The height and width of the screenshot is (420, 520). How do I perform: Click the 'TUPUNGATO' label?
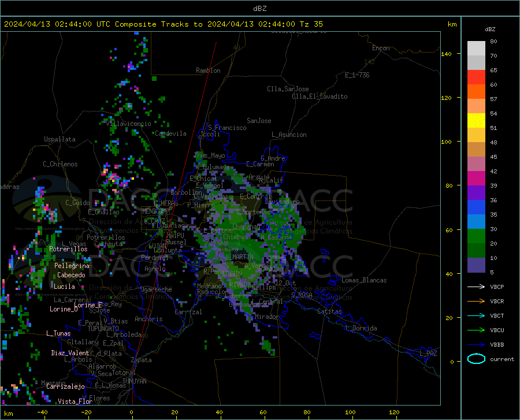coord(103,329)
